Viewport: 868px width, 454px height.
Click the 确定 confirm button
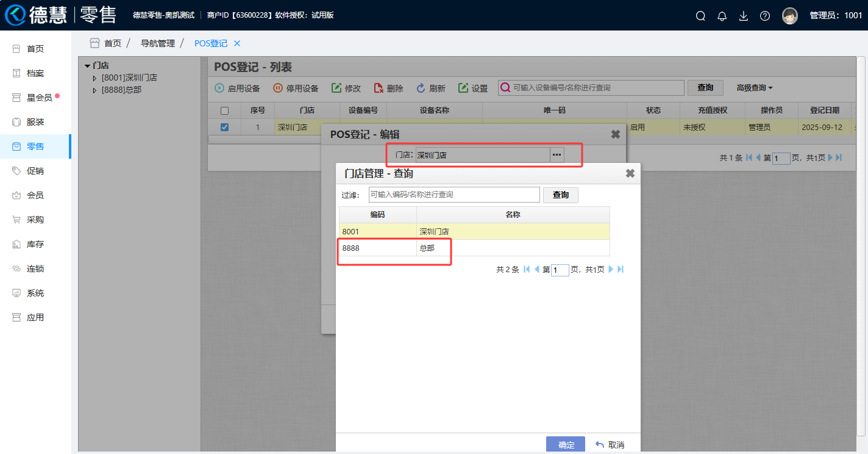(566, 445)
